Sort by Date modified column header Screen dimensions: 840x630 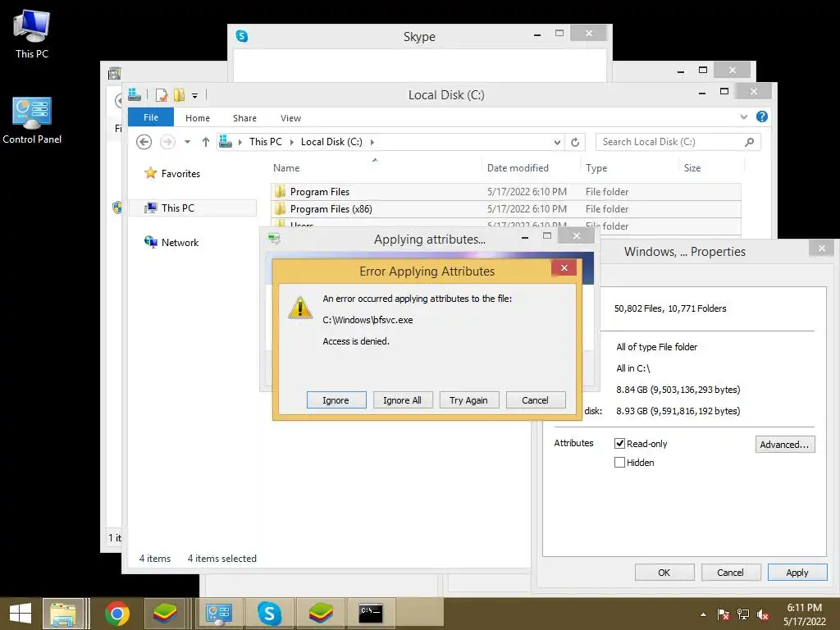click(518, 167)
